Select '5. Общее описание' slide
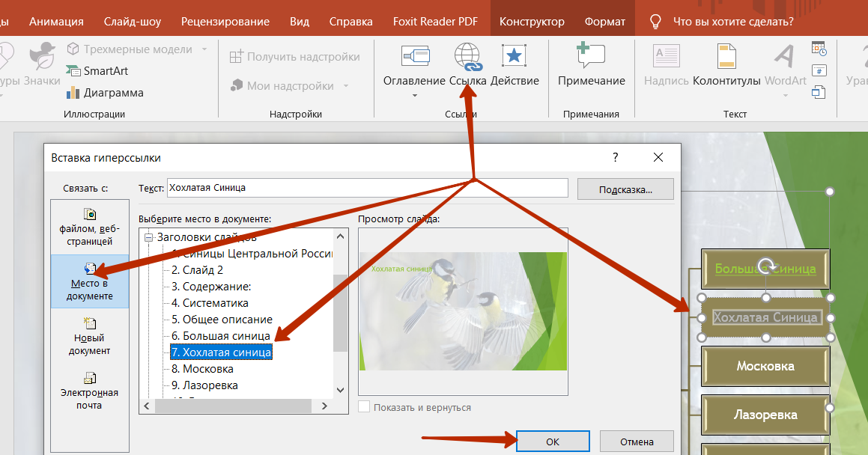868x455 pixels. [222, 320]
